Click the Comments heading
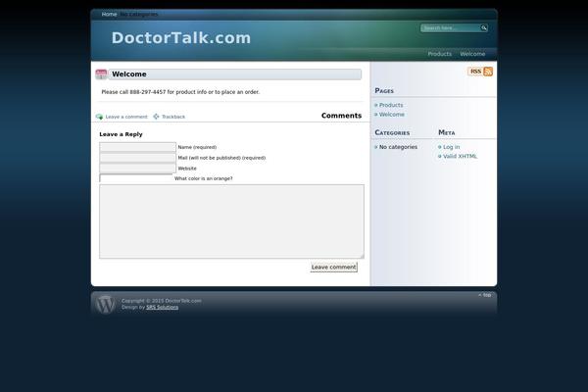This screenshot has height=392, width=588. [341, 116]
